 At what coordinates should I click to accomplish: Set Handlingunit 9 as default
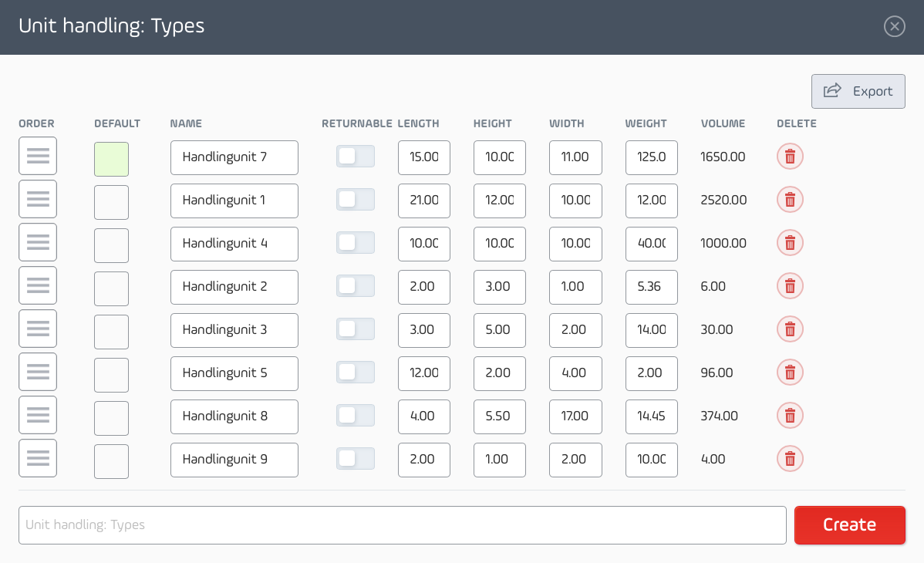pos(111,462)
